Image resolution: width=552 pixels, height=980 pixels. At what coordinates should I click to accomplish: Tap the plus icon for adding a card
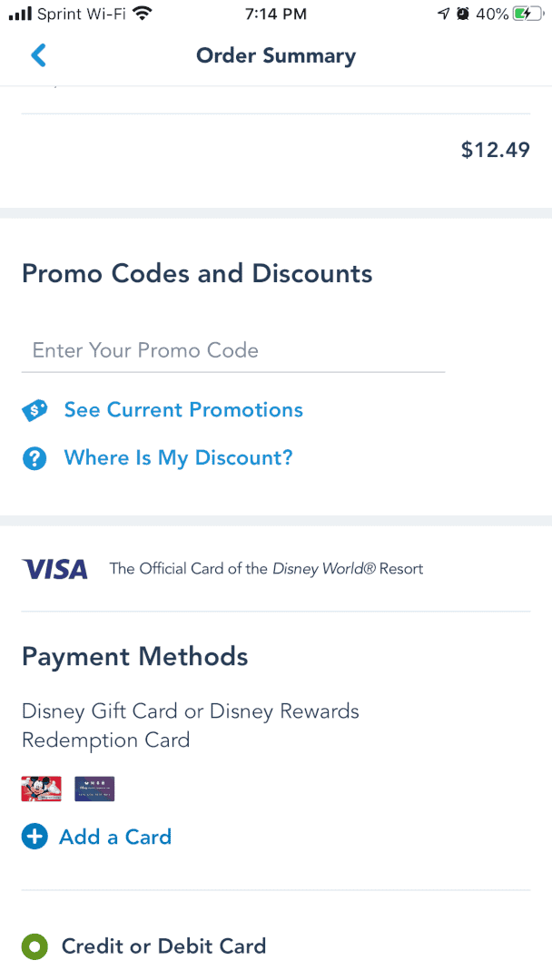coord(34,837)
